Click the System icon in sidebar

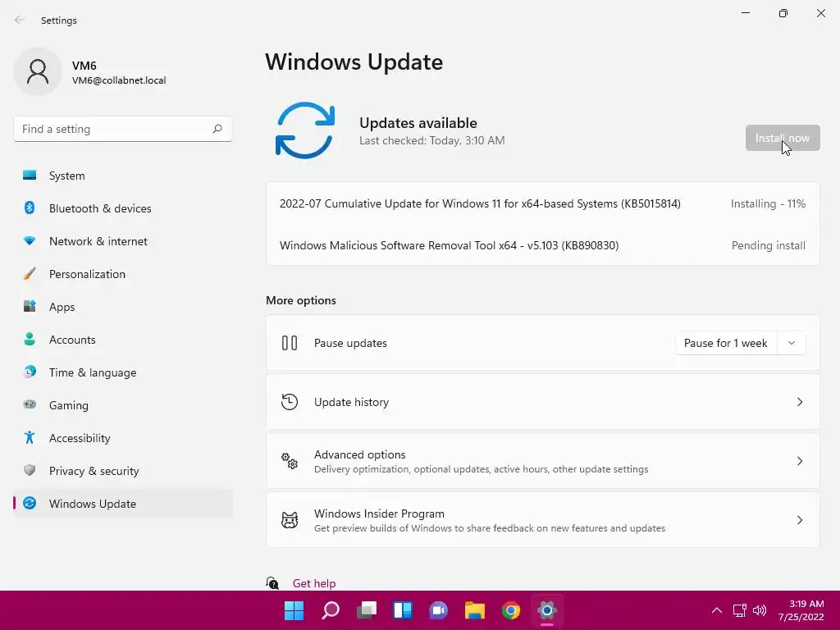(30, 176)
